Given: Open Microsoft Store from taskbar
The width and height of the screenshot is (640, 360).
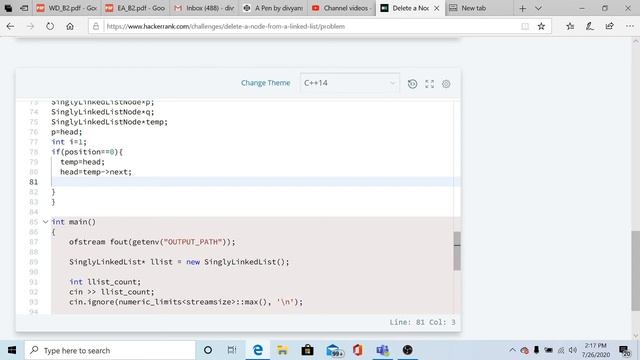Looking at the screenshot, I should tap(307, 350).
